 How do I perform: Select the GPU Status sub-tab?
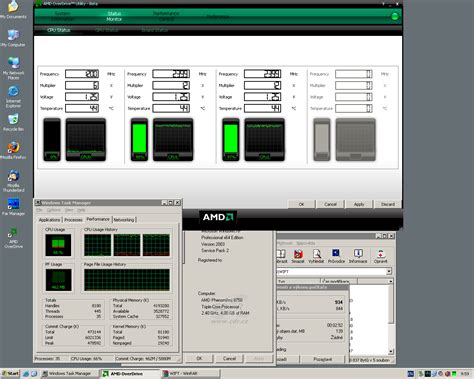click(107, 30)
